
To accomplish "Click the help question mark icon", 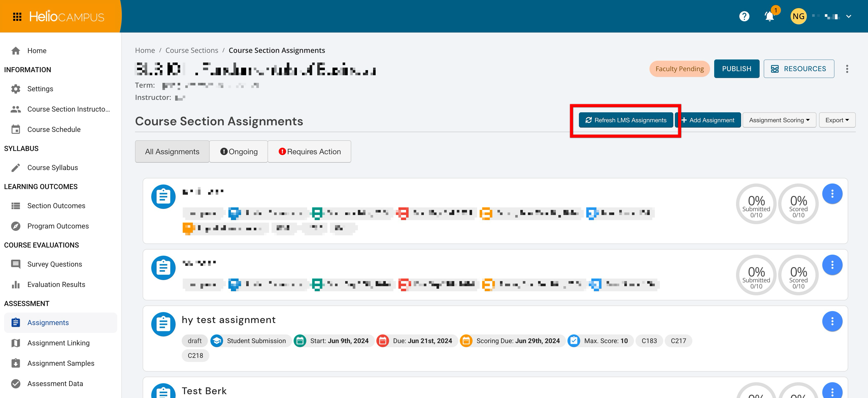I will (x=744, y=16).
